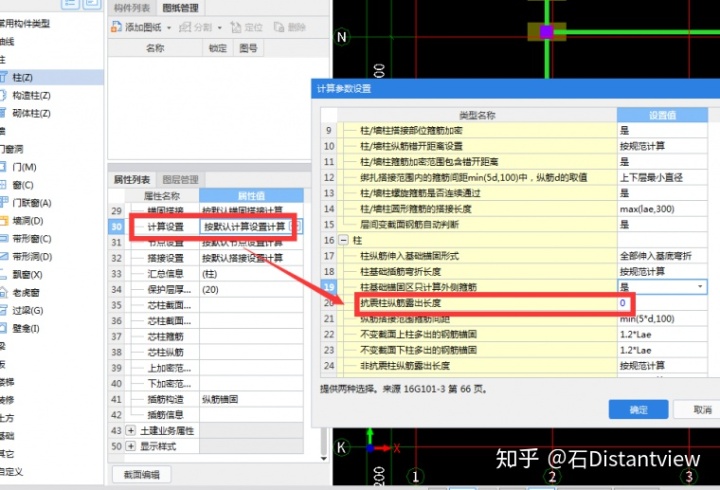Switch to the 构件列表 tab
Image resolution: width=720 pixels, height=490 pixels.
132,8
